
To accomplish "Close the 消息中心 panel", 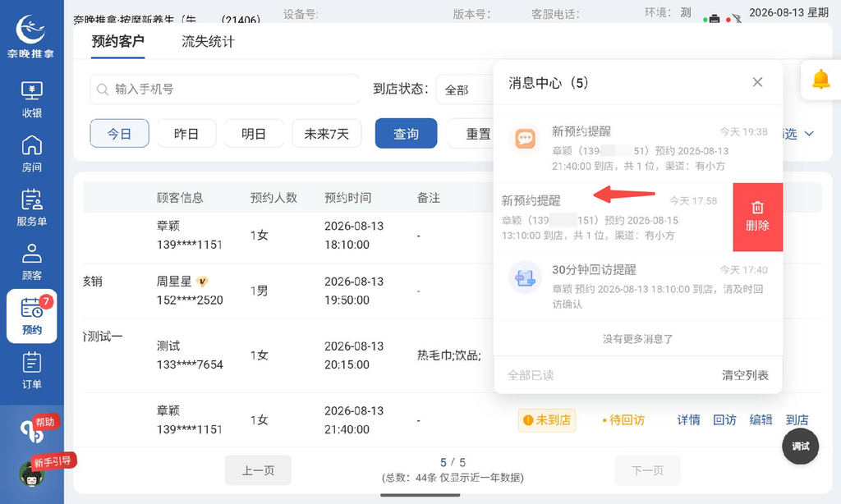I will (757, 82).
